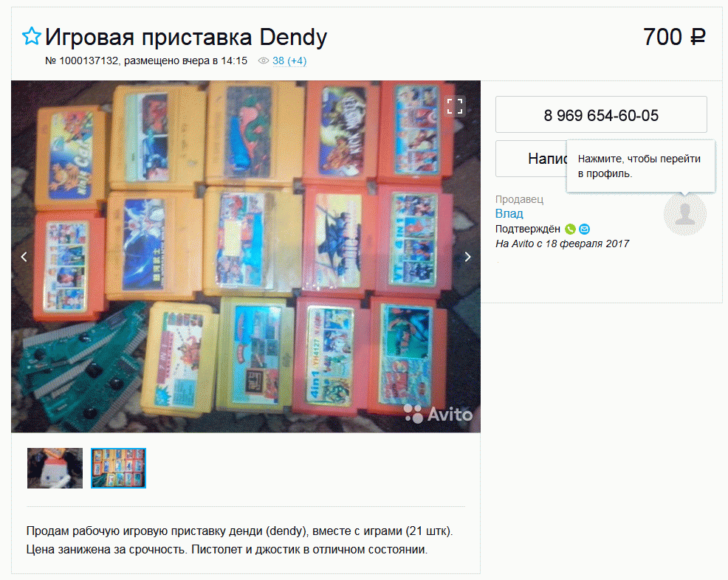Click the phone number button
This screenshot has width=728, height=580.
[x=601, y=114]
